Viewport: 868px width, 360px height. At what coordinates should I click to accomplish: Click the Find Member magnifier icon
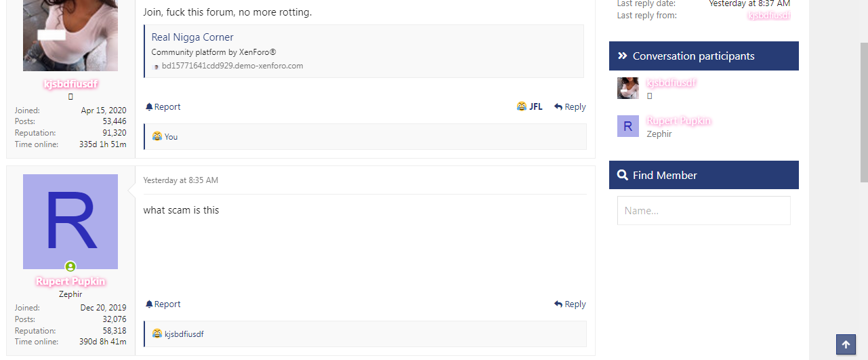click(x=623, y=175)
